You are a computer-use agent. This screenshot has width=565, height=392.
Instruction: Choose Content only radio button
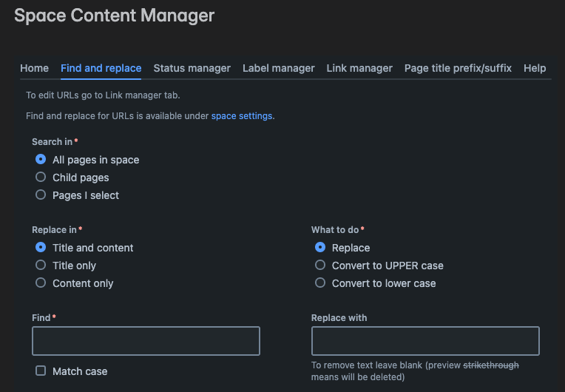(41, 283)
